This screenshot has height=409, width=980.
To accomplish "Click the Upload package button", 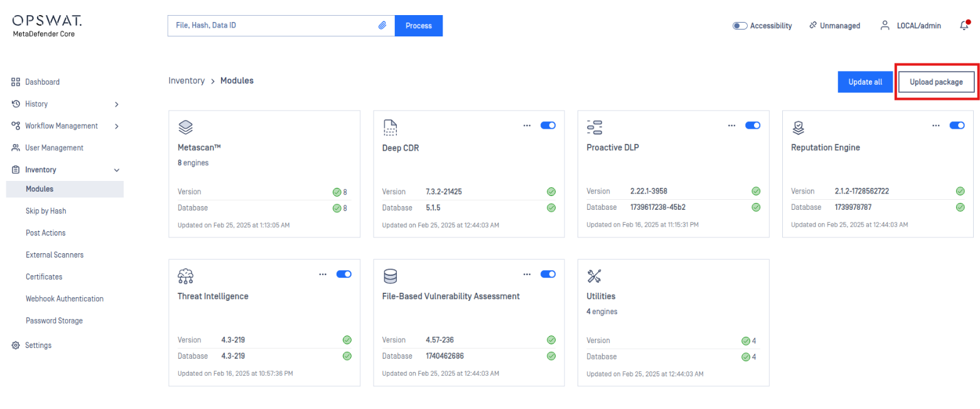I will (936, 82).
